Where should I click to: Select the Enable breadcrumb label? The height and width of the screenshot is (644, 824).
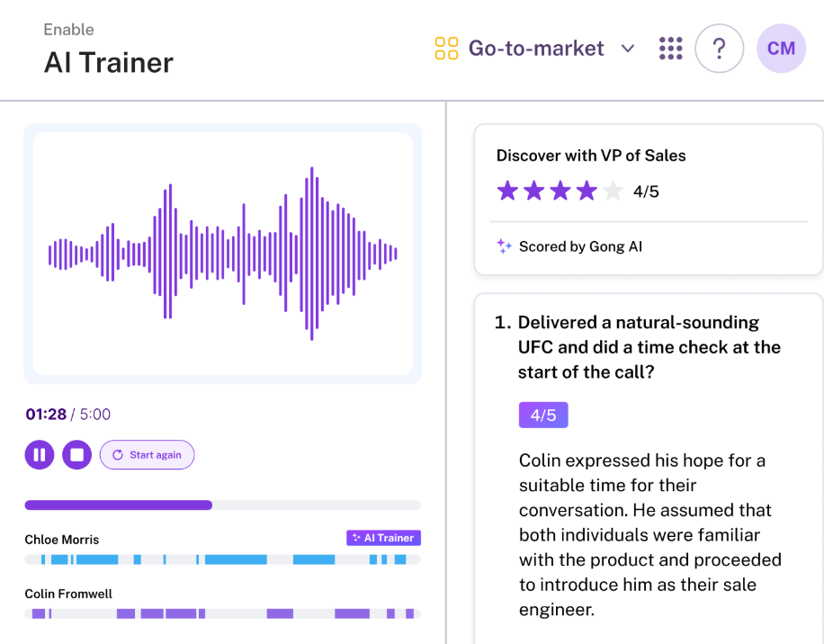(x=68, y=29)
